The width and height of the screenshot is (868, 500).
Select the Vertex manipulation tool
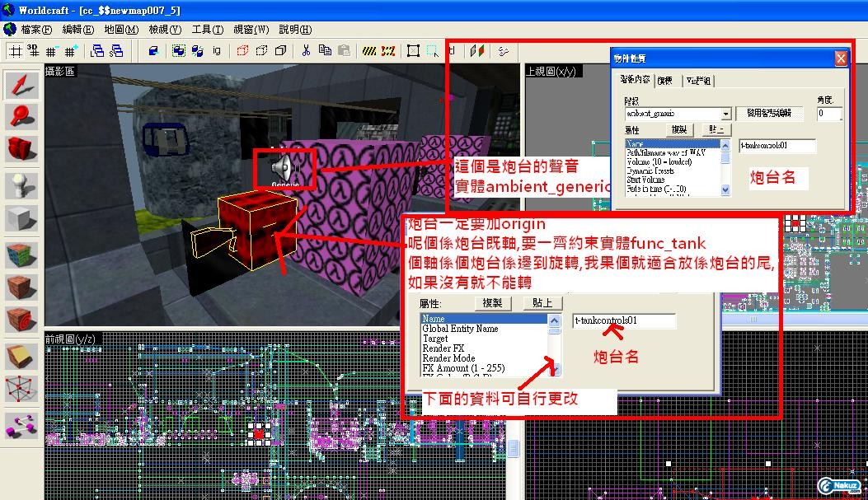tap(21, 389)
